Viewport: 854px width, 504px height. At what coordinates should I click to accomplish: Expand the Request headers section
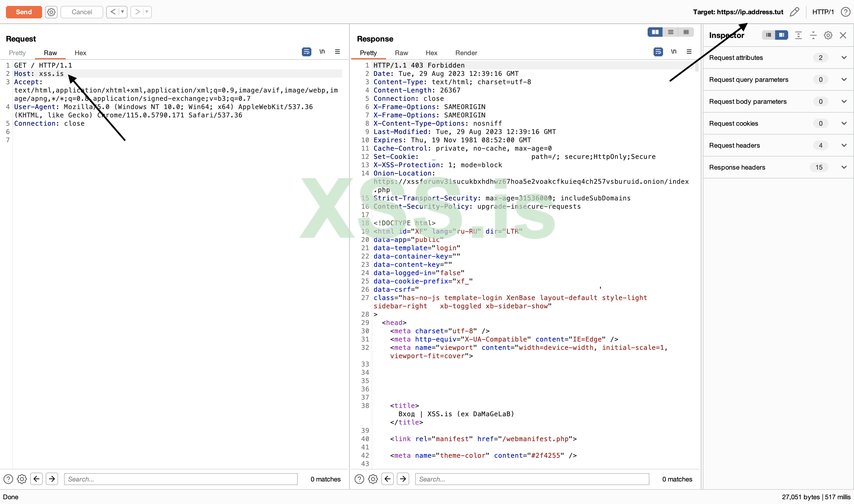pyautogui.click(x=844, y=145)
